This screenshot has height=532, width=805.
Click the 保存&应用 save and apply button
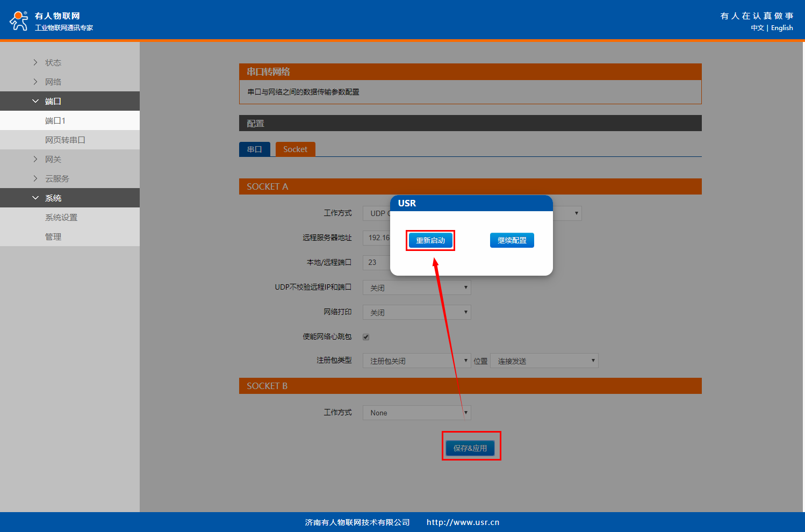pyautogui.click(x=470, y=448)
